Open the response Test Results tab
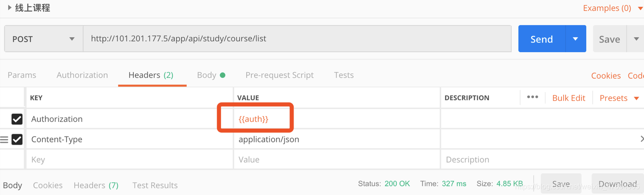644x195 pixels. [155, 185]
